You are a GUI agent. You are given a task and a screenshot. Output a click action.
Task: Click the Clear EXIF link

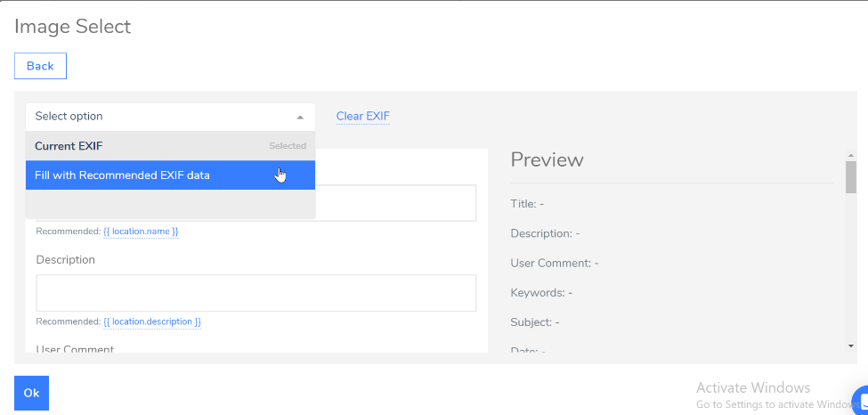(x=362, y=117)
